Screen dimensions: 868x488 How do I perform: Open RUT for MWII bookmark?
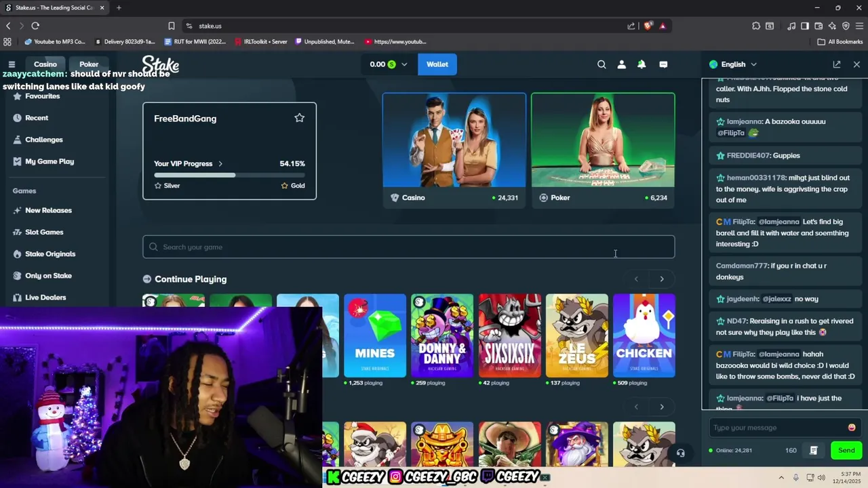click(x=195, y=41)
